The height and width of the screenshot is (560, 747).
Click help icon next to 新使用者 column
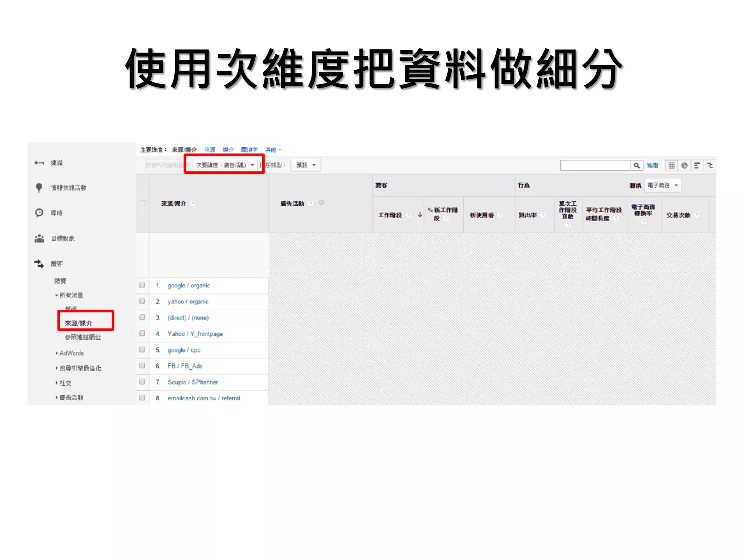click(x=500, y=215)
